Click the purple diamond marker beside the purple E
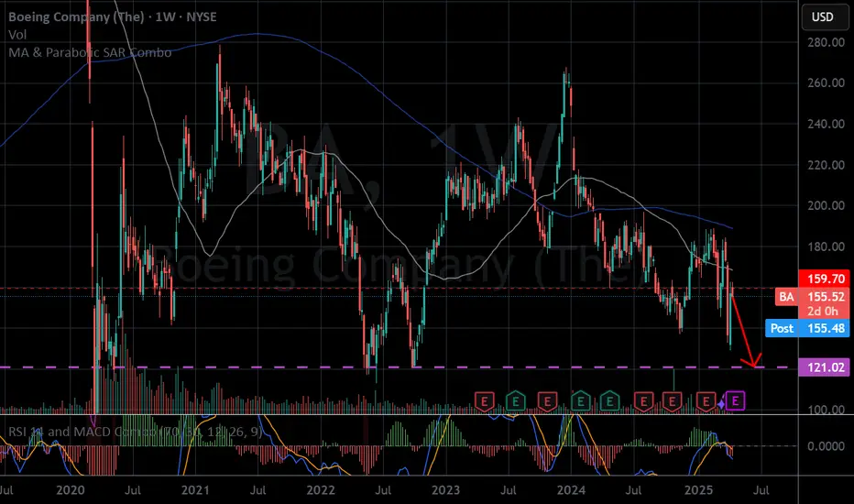Screen dimensions: 854x504 [x=721, y=404]
